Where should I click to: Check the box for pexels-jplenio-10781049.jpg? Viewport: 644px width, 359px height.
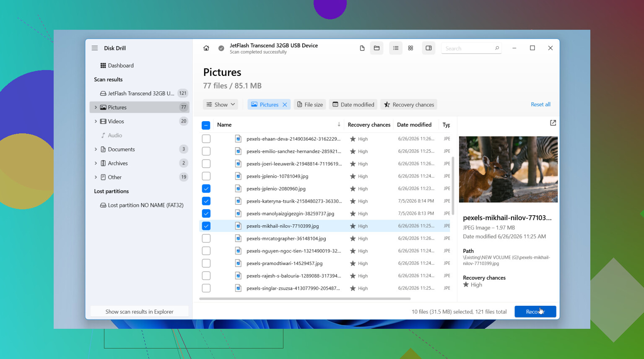click(x=206, y=176)
